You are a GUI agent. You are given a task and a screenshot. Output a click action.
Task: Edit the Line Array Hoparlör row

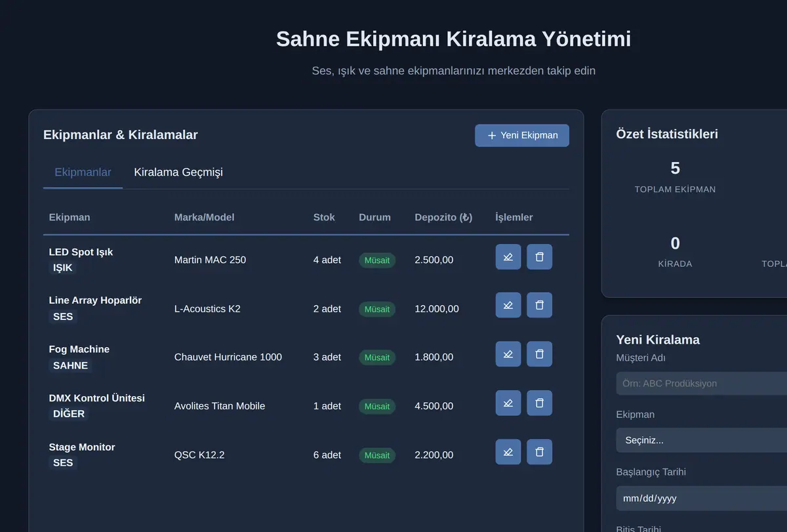508,305
